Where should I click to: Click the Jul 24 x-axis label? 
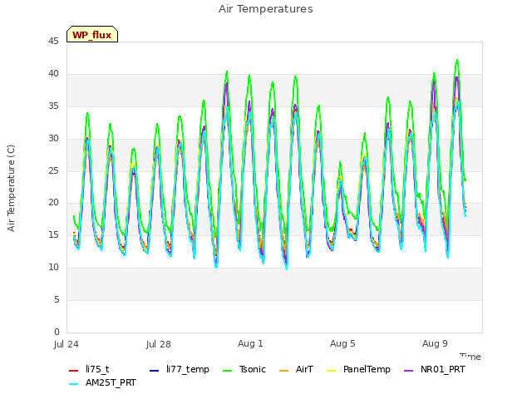66,344
